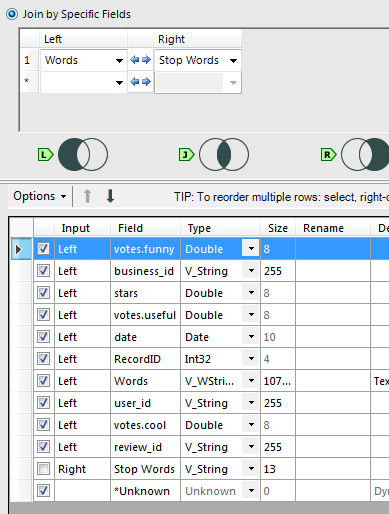This screenshot has width=389, height=514.
Task: Open type dropdown for votes.funny
Action: (x=251, y=249)
